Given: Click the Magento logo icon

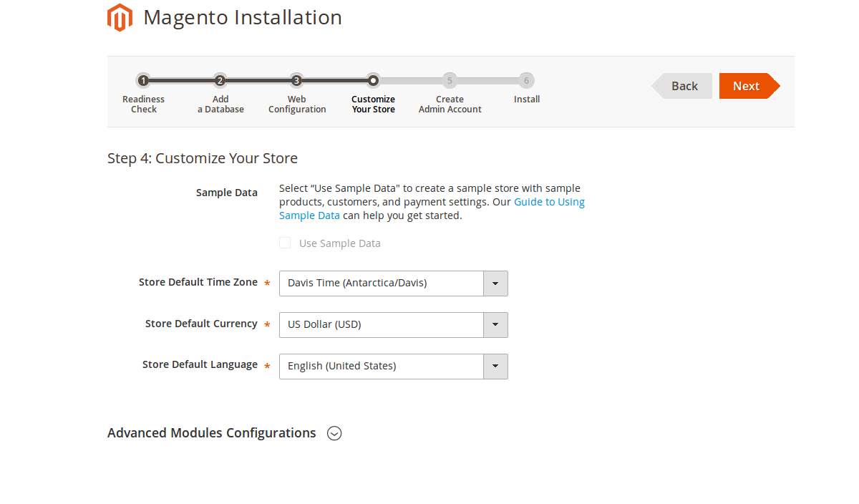Looking at the screenshot, I should click(120, 18).
